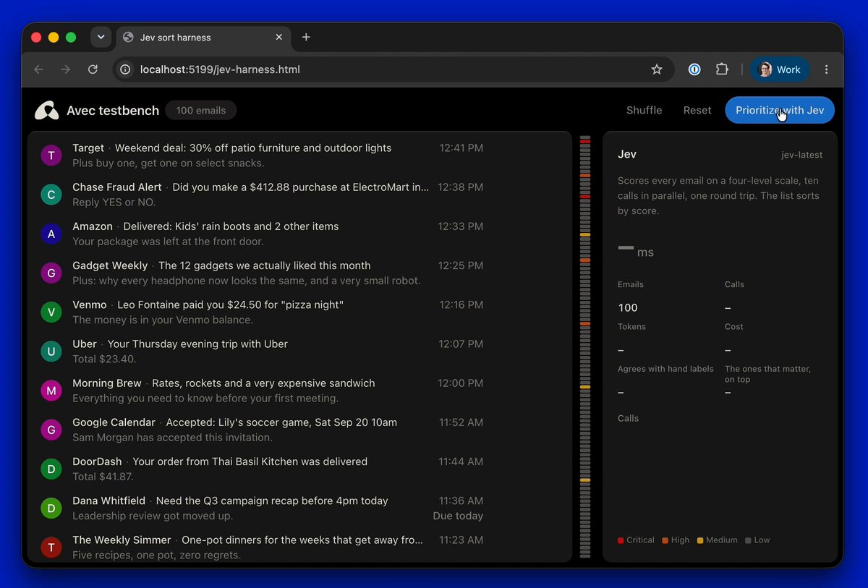Click the 100 emails badge
This screenshot has height=588, width=868.
click(201, 111)
